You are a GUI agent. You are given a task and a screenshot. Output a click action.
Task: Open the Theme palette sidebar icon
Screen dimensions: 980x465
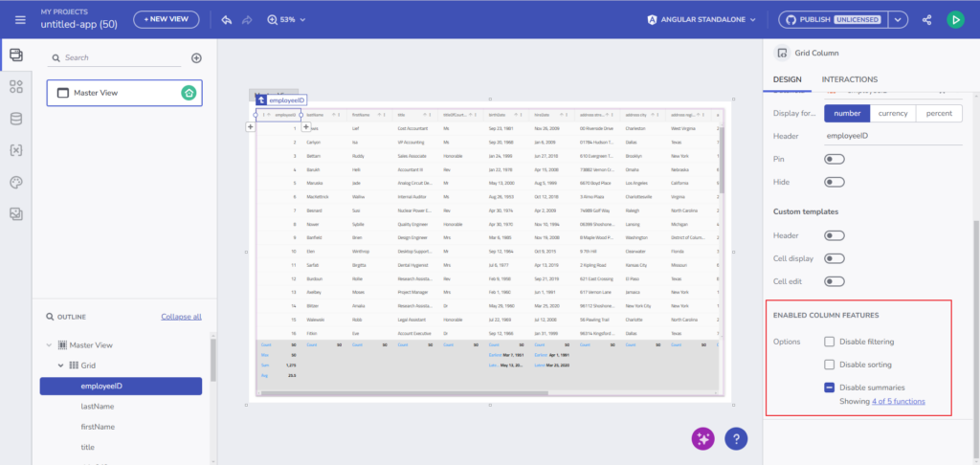pyautogui.click(x=16, y=183)
